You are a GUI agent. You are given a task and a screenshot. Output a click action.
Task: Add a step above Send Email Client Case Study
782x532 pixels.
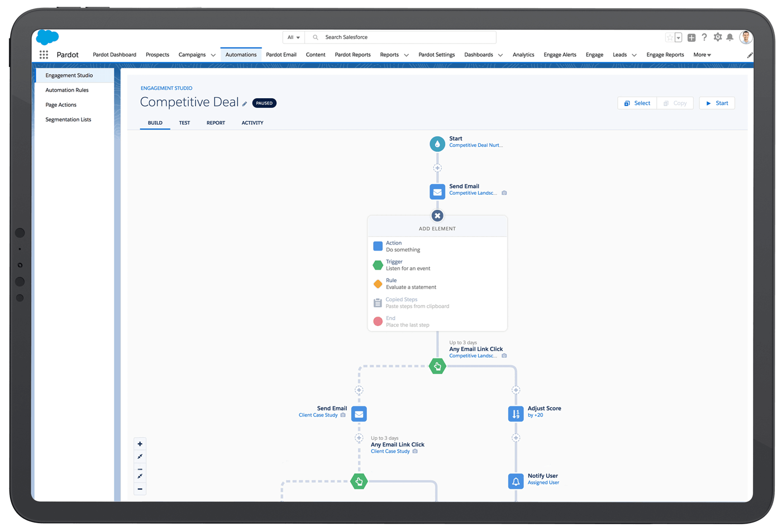click(x=359, y=390)
